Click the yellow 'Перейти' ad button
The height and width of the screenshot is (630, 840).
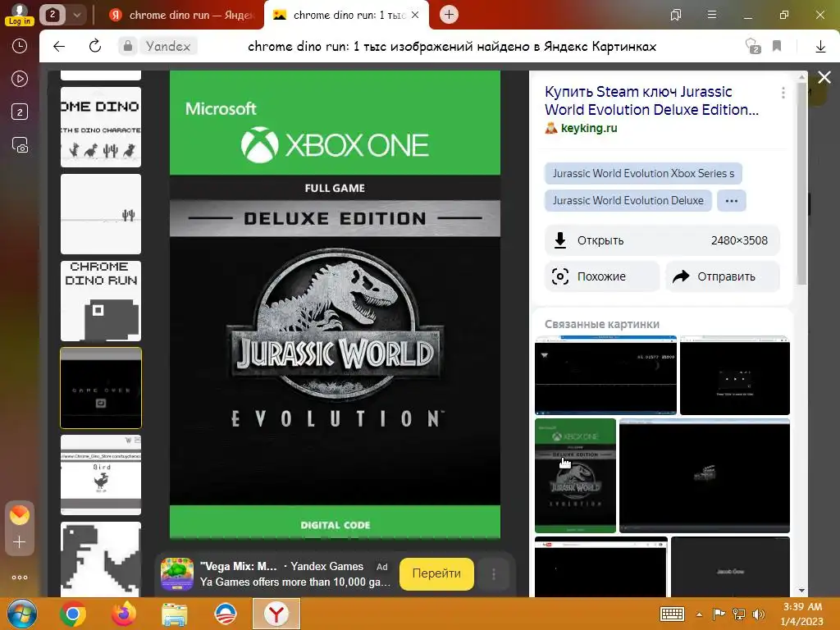coord(436,573)
